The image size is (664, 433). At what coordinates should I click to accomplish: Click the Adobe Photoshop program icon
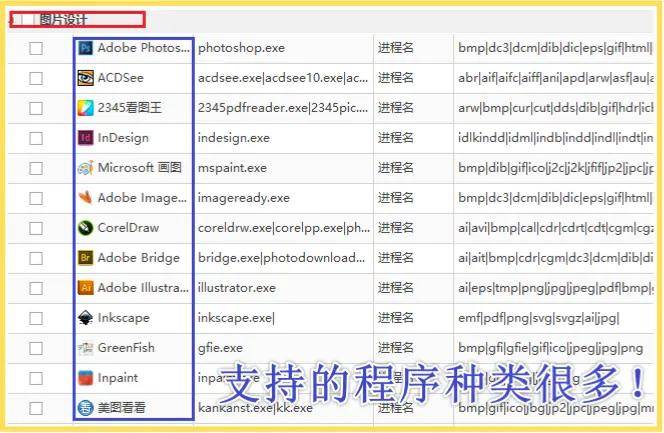coord(86,48)
